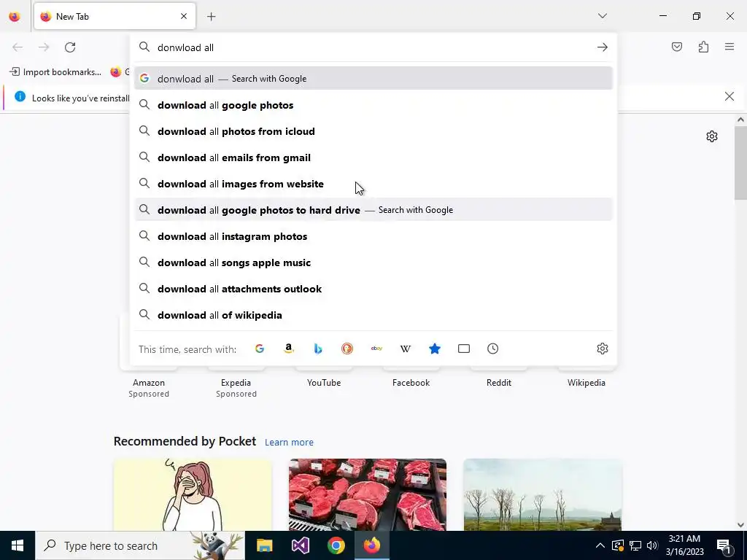Viewport: 747px width, 560px height.
Task: Open the Expedia sponsored shortcut
Action: [x=236, y=382]
